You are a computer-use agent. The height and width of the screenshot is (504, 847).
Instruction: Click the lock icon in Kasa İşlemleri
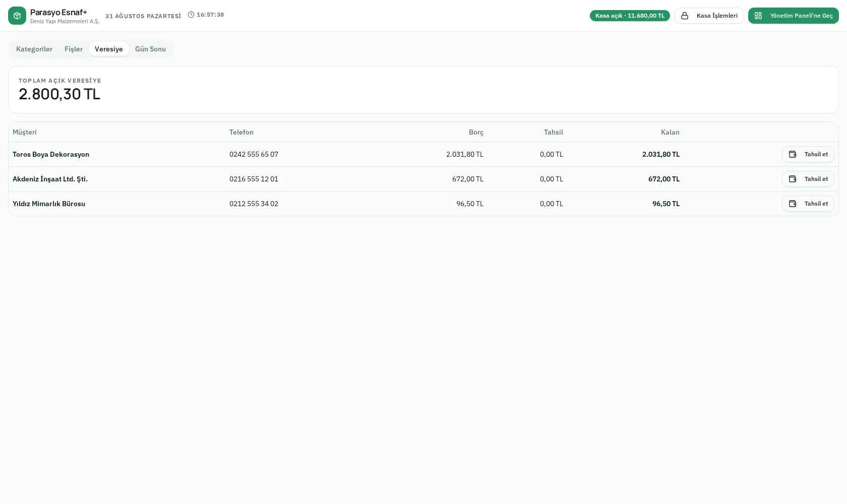(x=685, y=16)
